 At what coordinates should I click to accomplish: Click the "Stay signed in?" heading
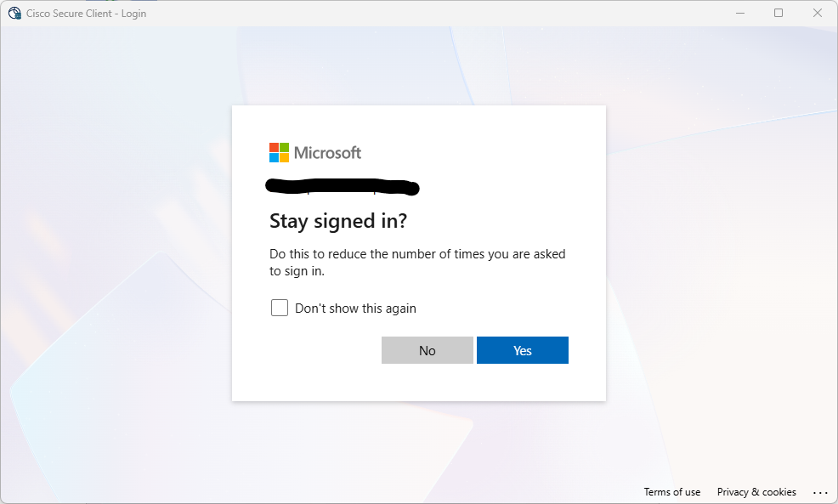(338, 221)
